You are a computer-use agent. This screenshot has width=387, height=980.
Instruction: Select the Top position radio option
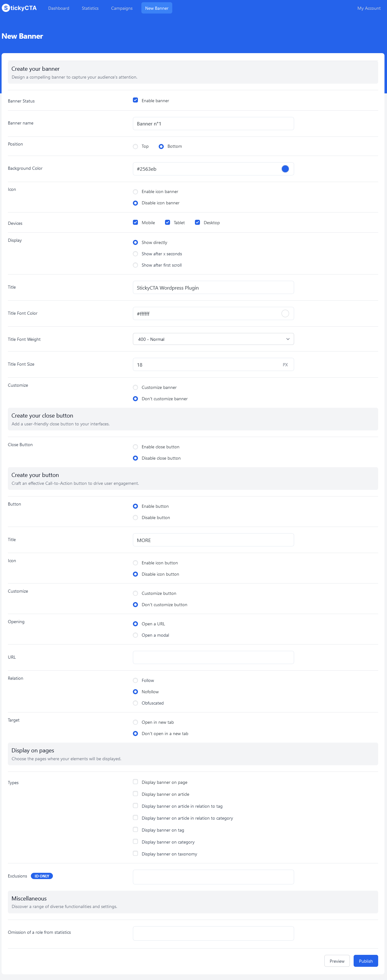(135, 147)
